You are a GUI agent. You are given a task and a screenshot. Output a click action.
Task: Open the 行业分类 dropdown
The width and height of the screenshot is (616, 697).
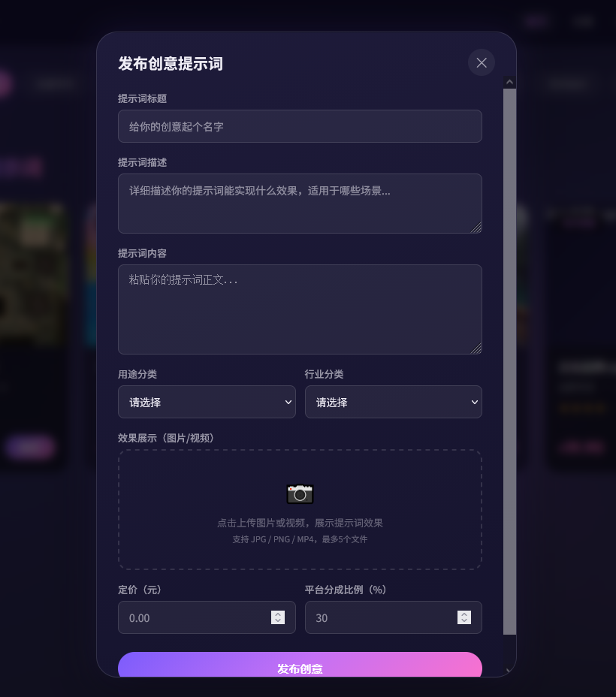394,402
